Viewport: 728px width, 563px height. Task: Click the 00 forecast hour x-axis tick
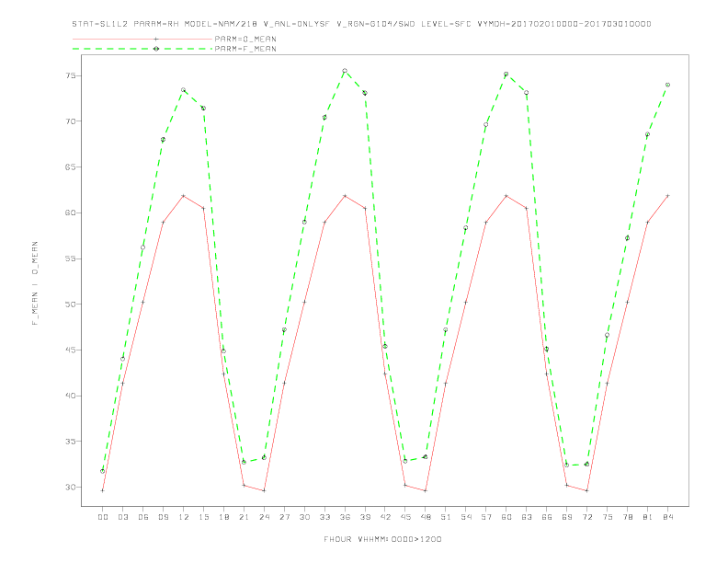103,517
